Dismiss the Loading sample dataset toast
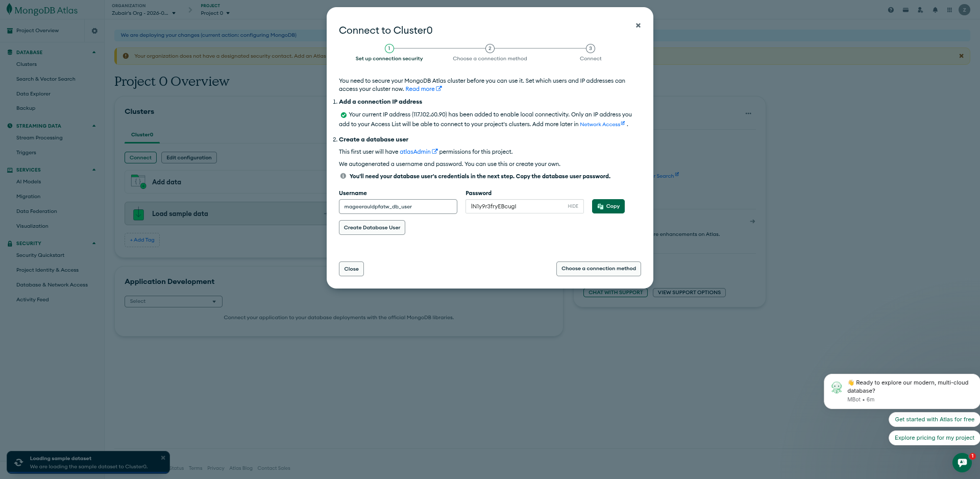This screenshot has width=980, height=479. point(163,458)
